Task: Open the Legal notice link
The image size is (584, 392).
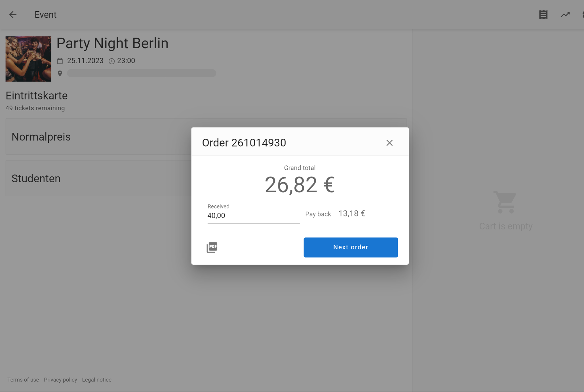Action: [x=97, y=380]
